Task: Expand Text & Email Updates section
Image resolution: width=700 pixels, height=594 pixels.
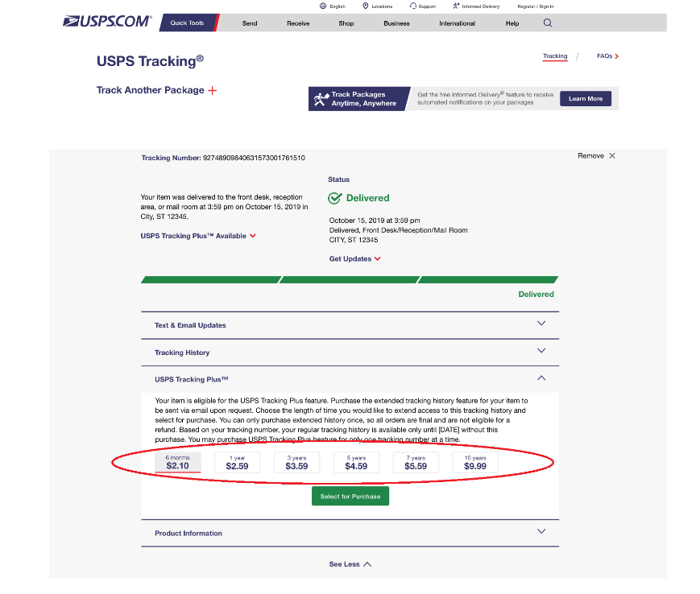Action: coord(350,325)
